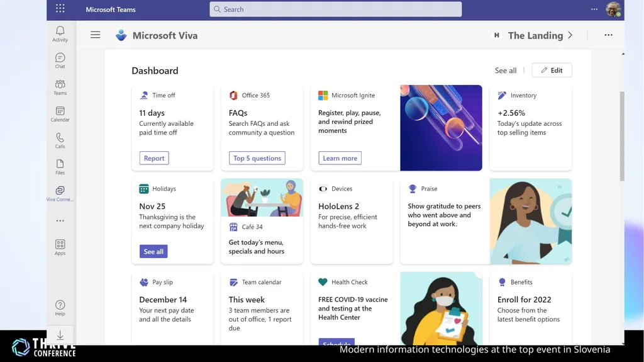Expand The Landing chevron
Image resolution: width=644 pixels, height=362 pixels.
coord(570,35)
